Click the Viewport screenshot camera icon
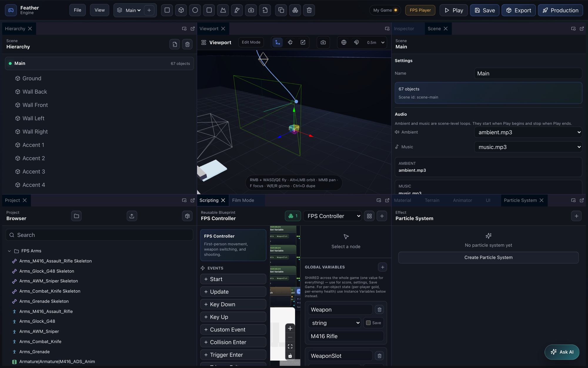588x368 pixels. [x=323, y=42]
